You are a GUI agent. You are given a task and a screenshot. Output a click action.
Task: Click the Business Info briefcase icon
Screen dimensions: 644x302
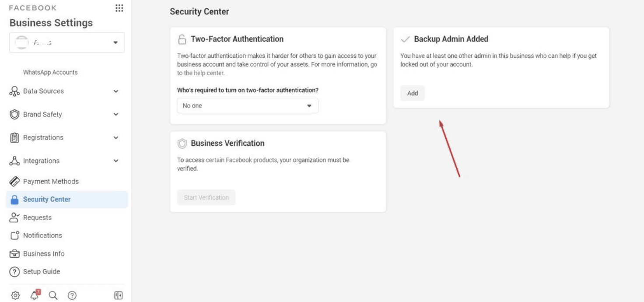point(14,254)
